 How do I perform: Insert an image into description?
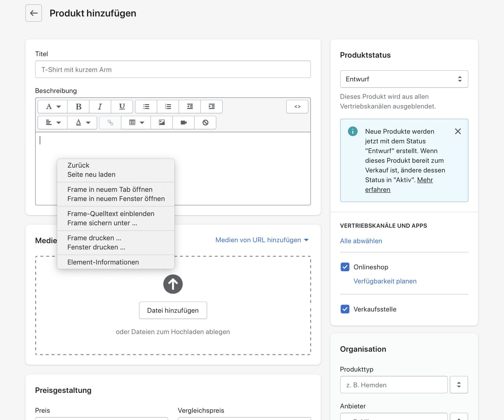click(x=162, y=123)
